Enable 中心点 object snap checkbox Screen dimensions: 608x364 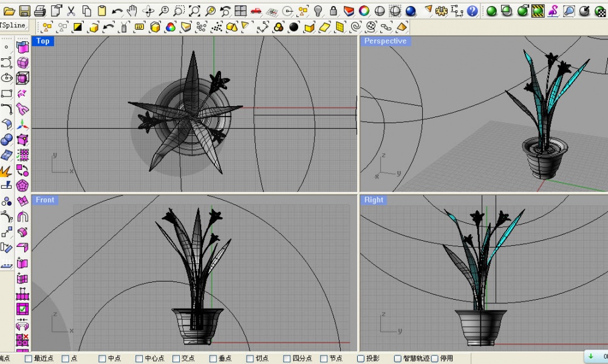pos(139,359)
